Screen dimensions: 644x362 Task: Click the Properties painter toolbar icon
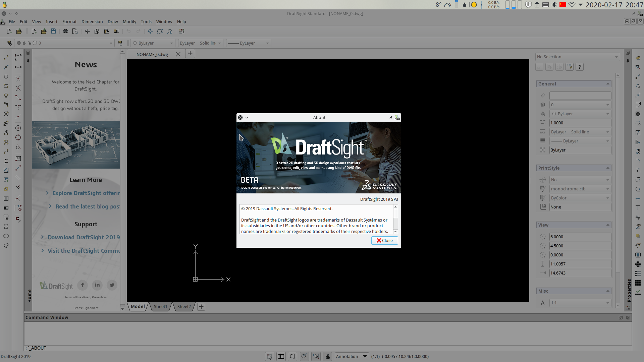pyautogui.click(x=117, y=31)
